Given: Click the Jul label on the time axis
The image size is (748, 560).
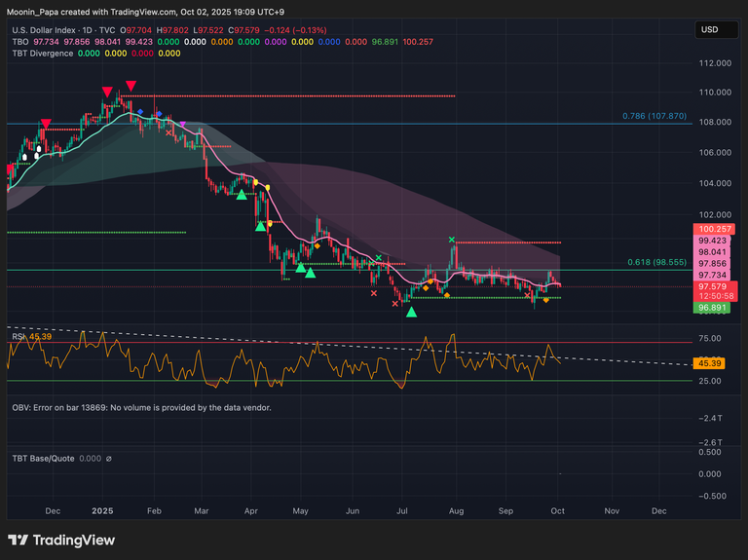Looking at the screenshot, I should 402,509.
